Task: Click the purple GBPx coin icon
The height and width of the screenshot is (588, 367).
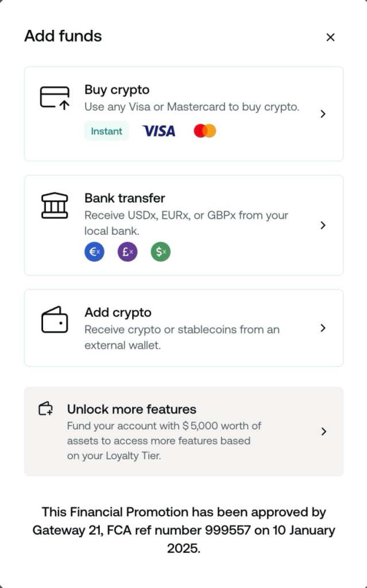Action: 128,252
